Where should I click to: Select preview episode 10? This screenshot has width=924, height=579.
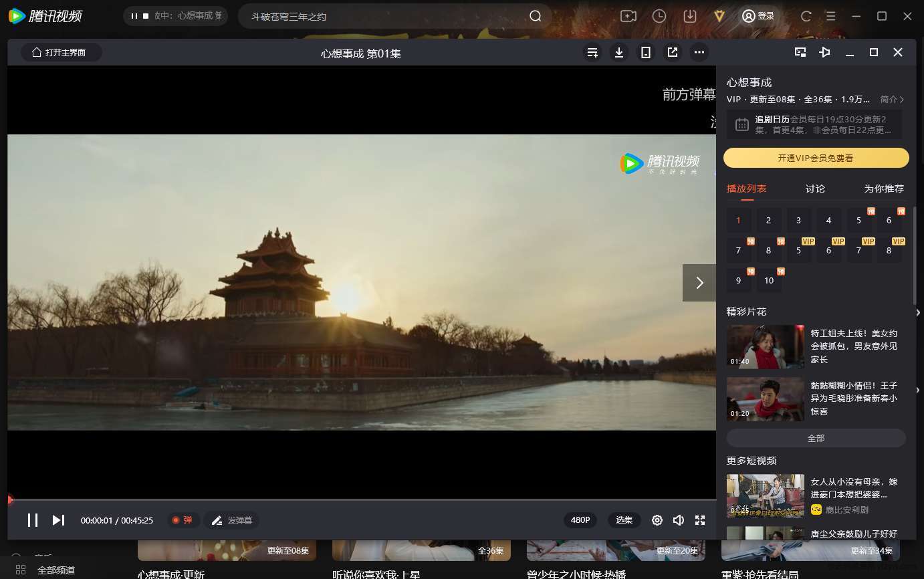(x=768, y=280)
